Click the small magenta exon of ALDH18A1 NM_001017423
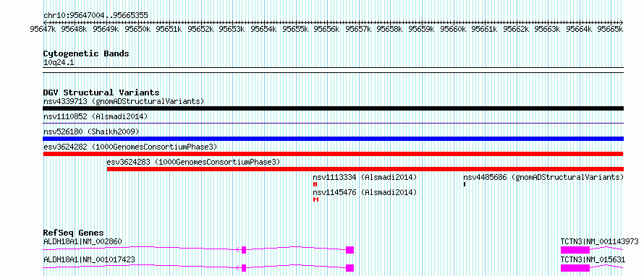Viewport: 644px width, 276px height. pos(244,268)
